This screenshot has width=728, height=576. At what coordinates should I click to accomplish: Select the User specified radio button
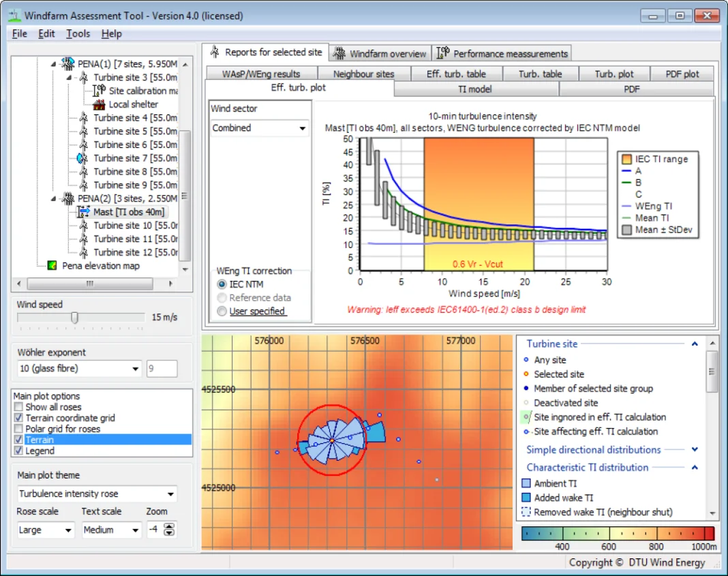222,311
